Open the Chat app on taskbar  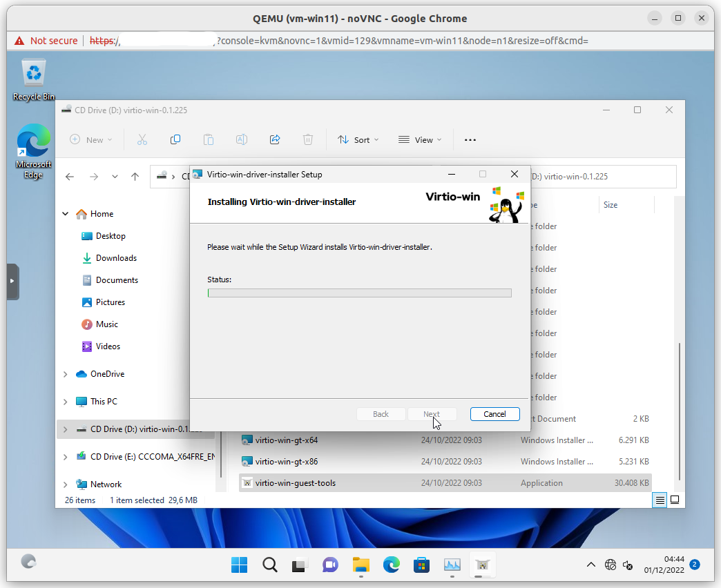pos(329,565)
